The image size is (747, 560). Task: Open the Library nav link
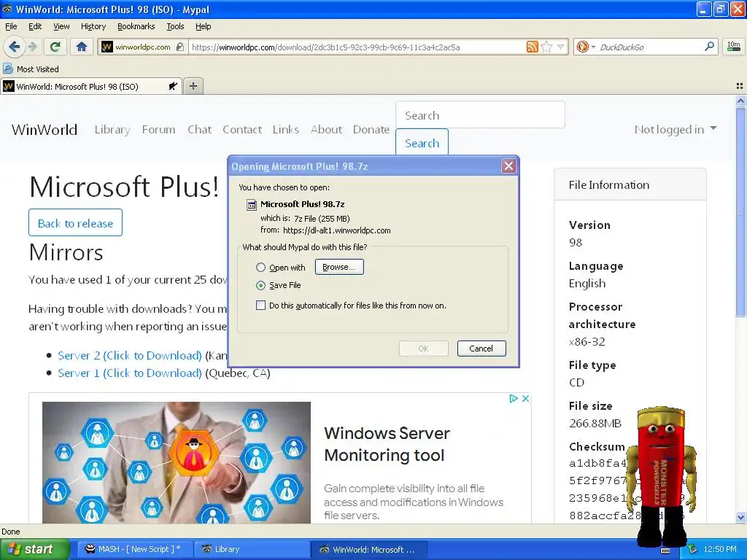(x=112, y=130)
